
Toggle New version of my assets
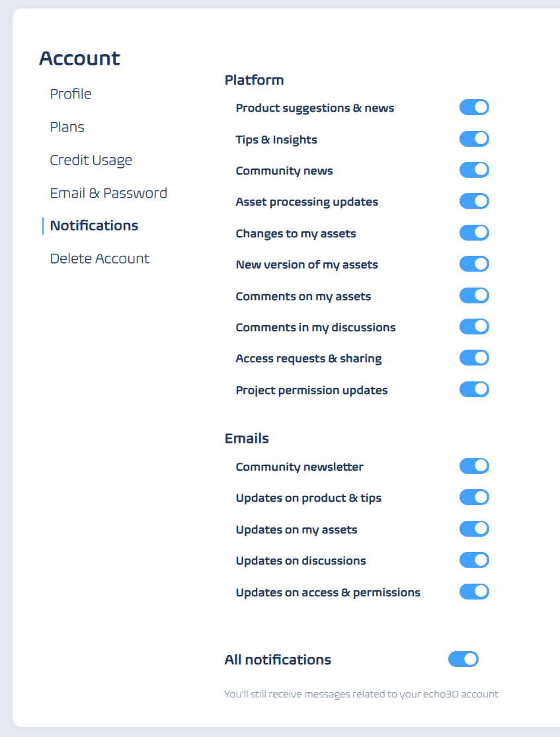click(x=474, y=264)
